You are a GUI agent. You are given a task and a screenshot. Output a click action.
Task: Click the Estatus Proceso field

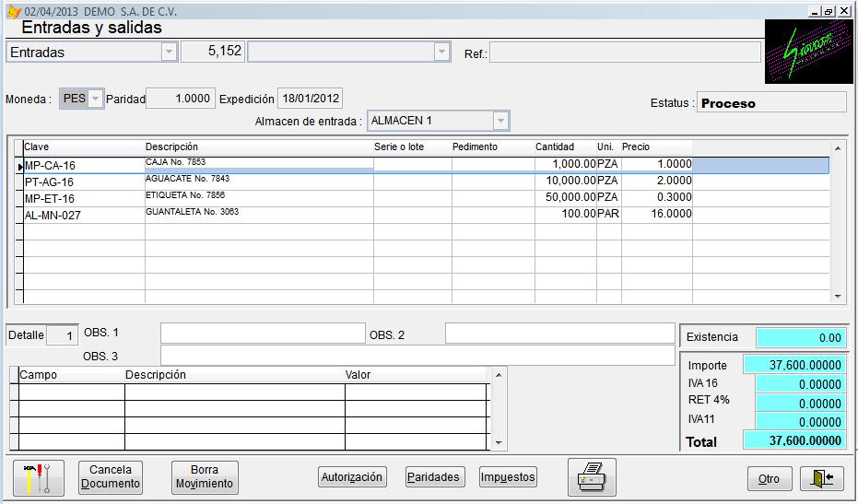point(771,103)
